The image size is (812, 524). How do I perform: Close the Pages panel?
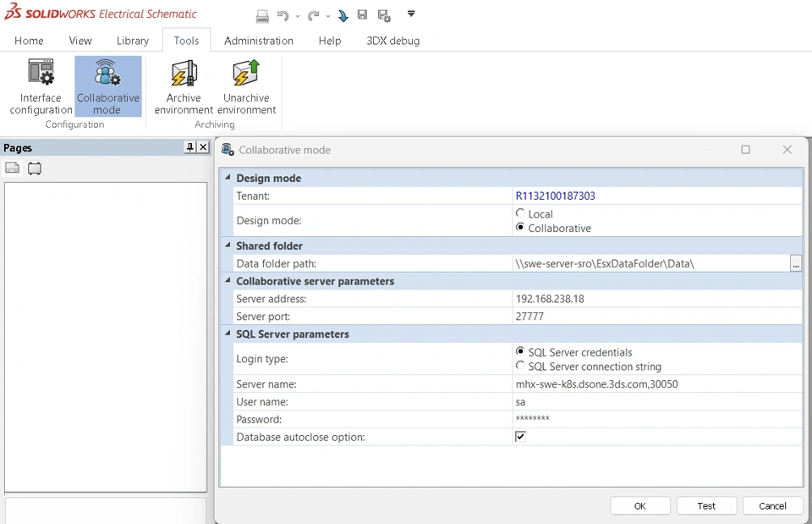pyautogui.click(x=204, y=147)
